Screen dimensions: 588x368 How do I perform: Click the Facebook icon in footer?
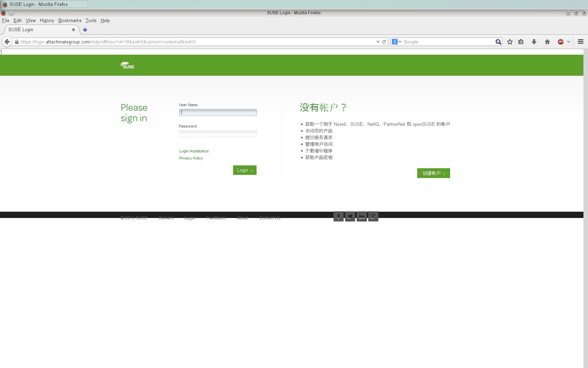(x=338, y=217)
